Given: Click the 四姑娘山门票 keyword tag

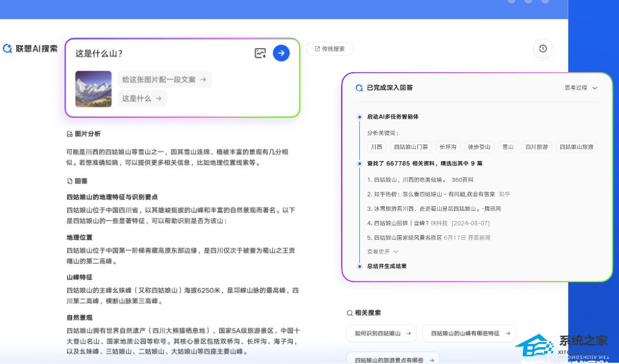Looking at the screenshot, I should click(410, 147).
